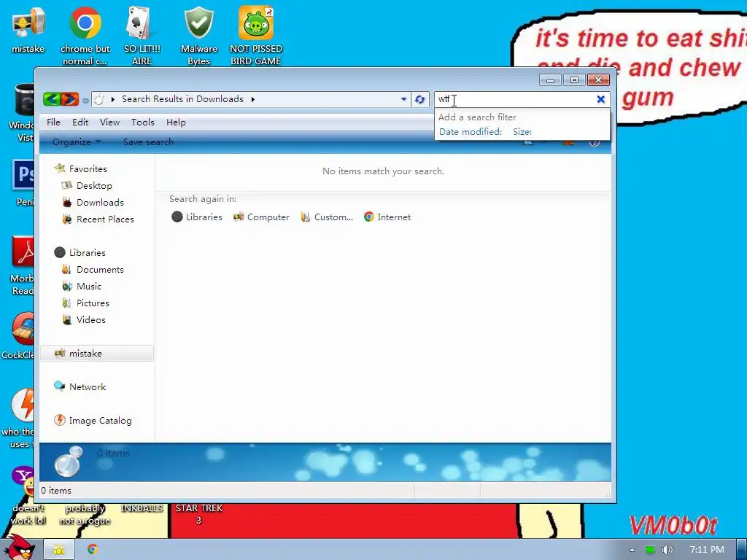Click the Save search button
This screenshot has height=560, width=747.
pyautogui.click(x=148, y=142)
